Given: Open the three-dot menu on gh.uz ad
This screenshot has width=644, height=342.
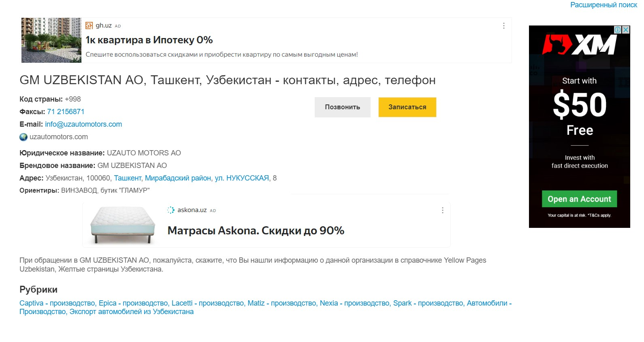Looking at the screenshot, I should (x=503, y=26).
